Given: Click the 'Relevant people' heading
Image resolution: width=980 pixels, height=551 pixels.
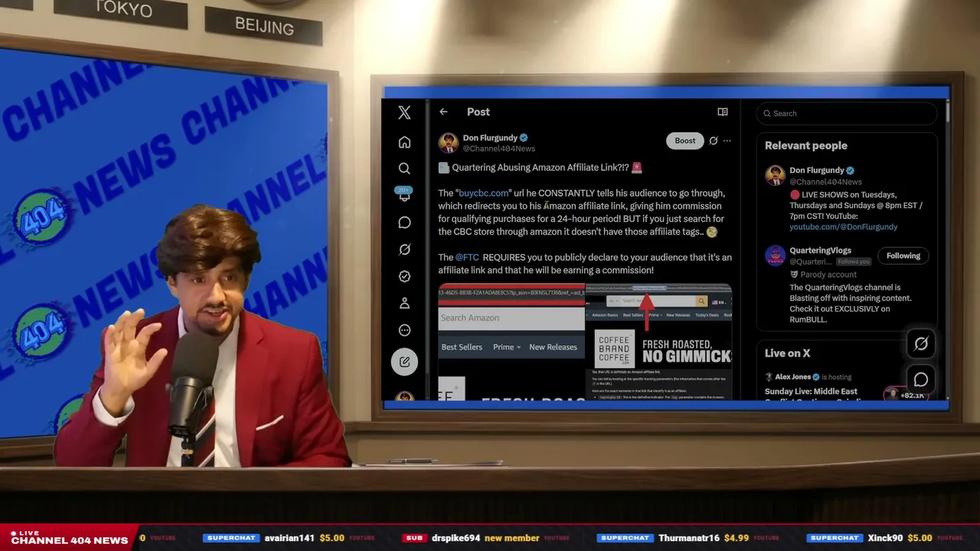Looking at the screenshot, I should (806, 145).
